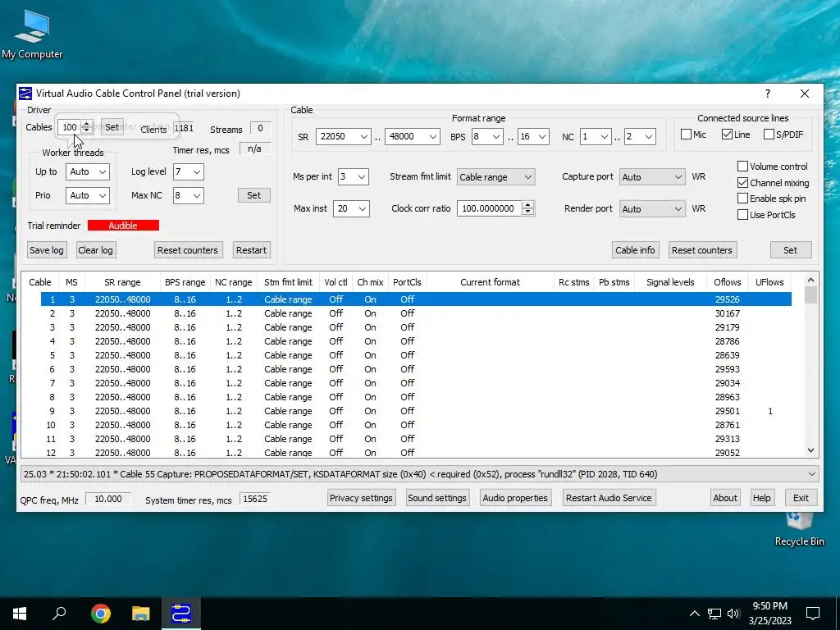Click the SR range column header
Screen dimensions: 840x630
pos(123,282)
